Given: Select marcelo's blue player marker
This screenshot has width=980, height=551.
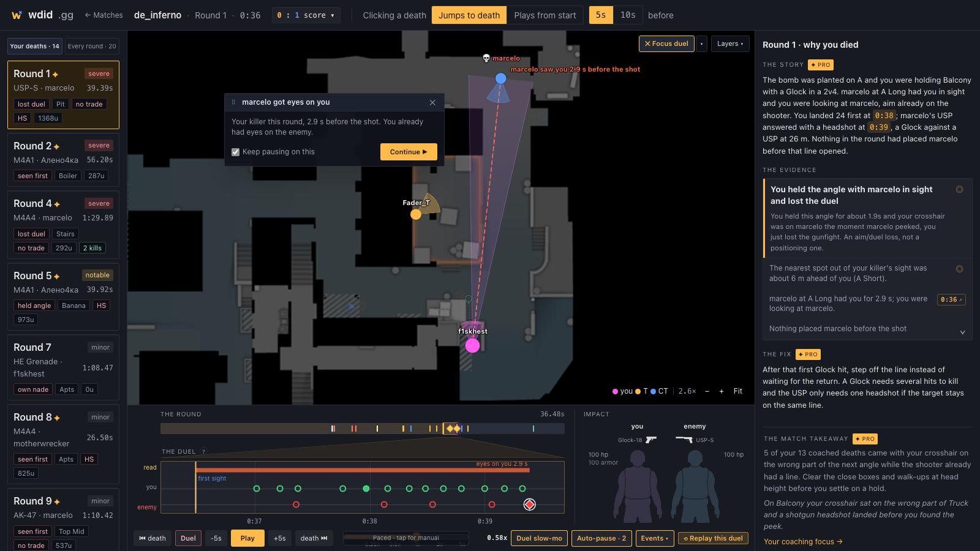Looking at the screenshot, I should coord(501,78).
